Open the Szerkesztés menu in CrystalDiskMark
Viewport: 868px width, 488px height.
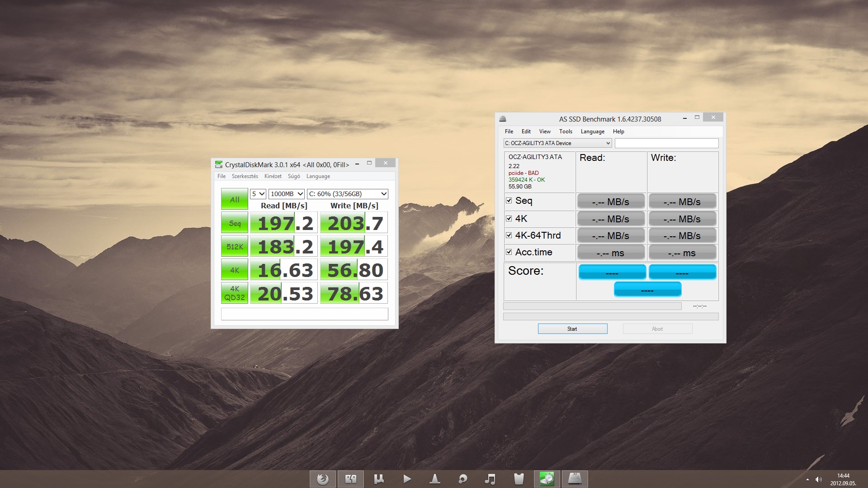point(245,176)
